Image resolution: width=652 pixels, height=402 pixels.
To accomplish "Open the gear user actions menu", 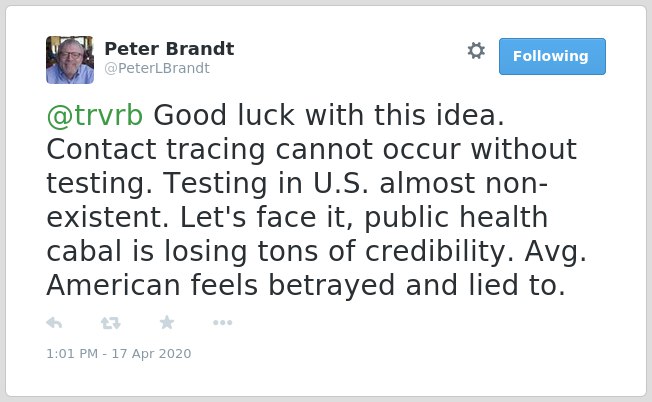I will pyautogui.click(x=476, y=51).
